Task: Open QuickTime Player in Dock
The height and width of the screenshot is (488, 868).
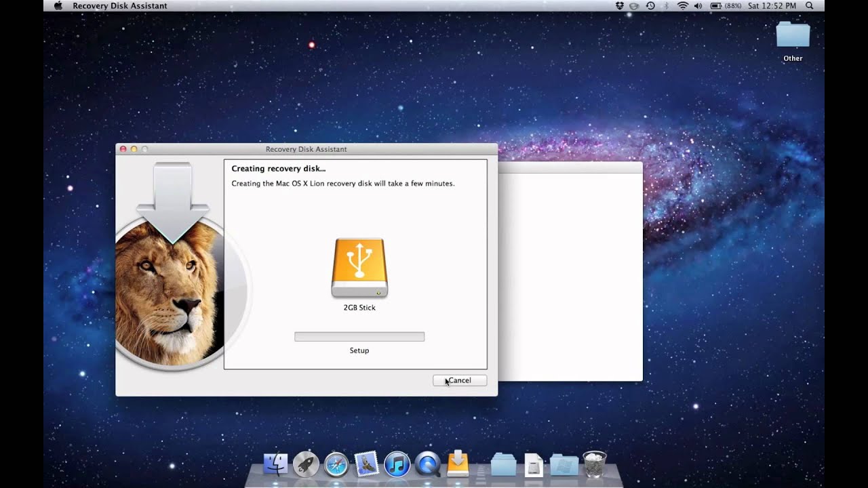Action: [x=428, y=464]
